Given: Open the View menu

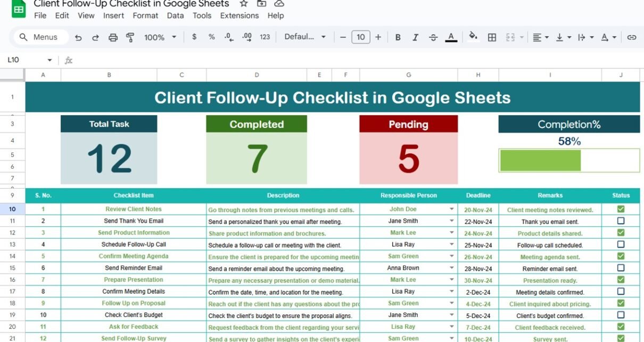Looking at the screenshot, I should point(86,15).
